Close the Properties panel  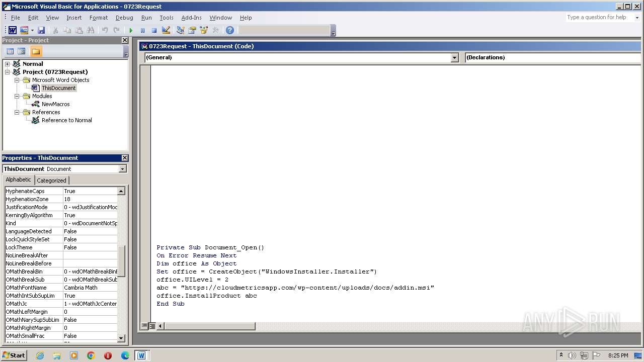(x=125, y=158)
